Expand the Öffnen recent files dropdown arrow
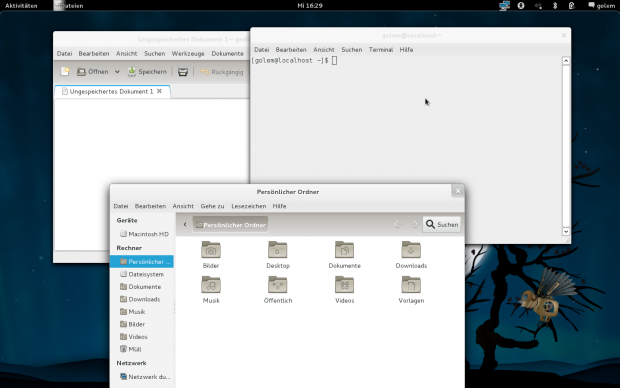 pos(117,72)
